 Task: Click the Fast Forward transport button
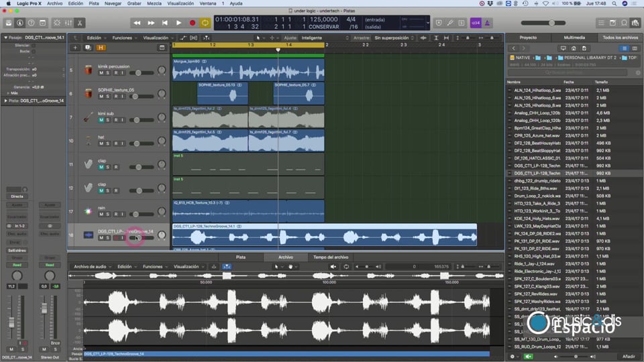tap(151, 23)
